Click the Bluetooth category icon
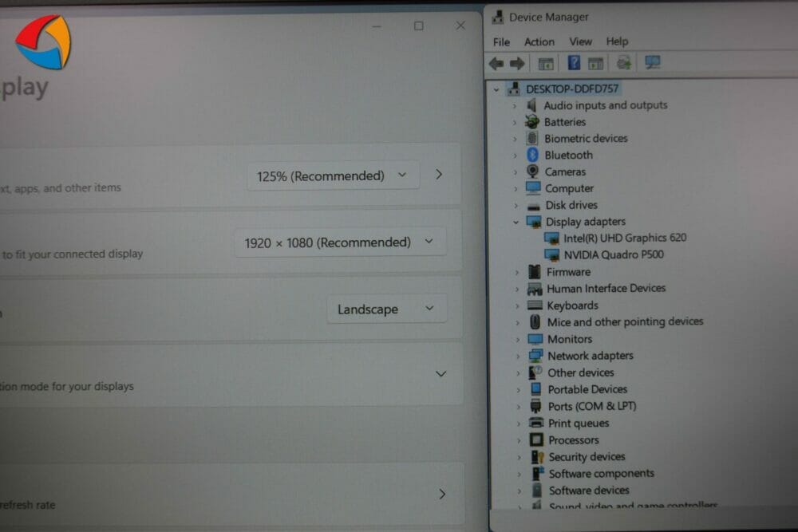798x532 pixels. (532, 155)
